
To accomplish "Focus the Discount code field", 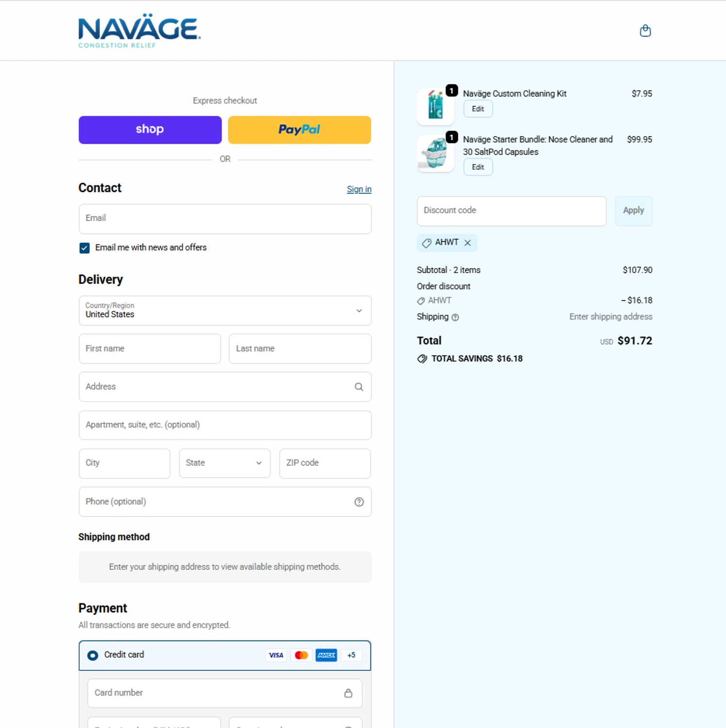I will tap(511, 211).
